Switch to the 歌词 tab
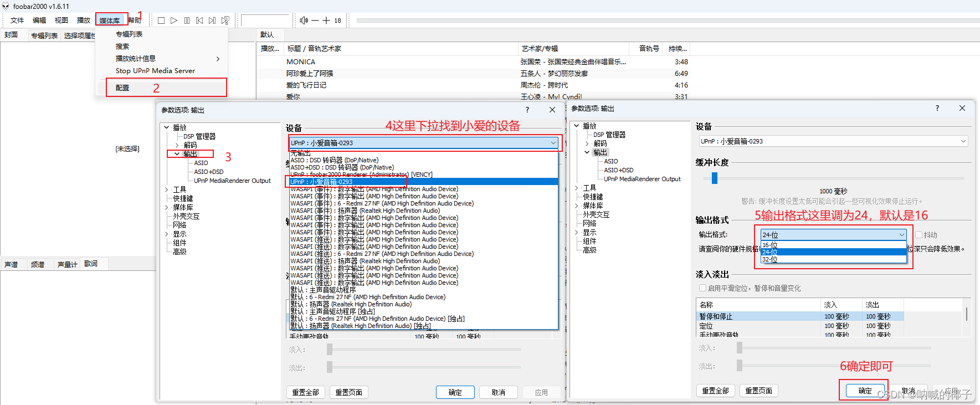 pos(91,264)
